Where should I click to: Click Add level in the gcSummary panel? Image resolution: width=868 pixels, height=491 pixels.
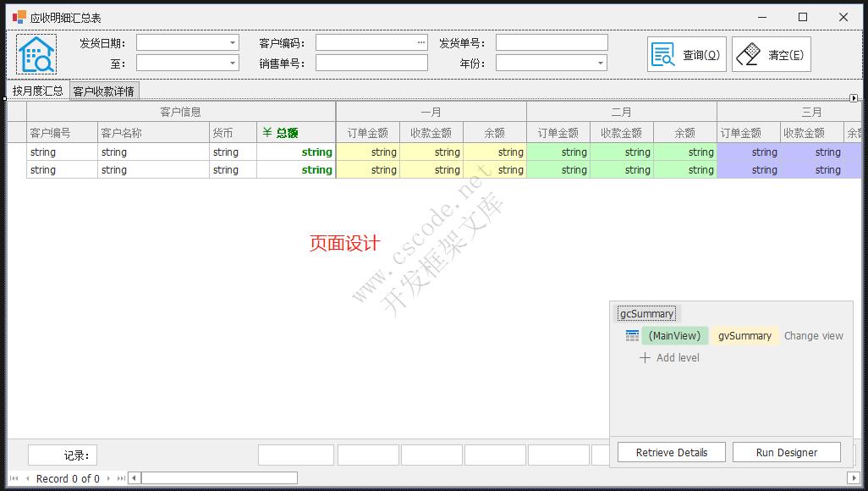[669, 357]
